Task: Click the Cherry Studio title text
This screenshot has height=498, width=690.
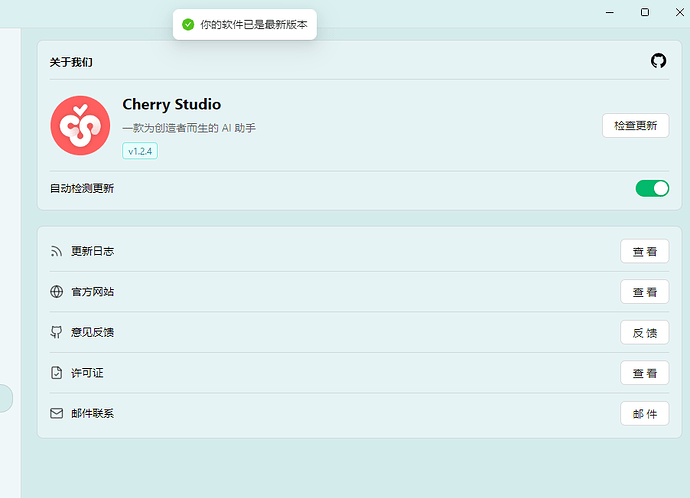Action: click(x=172, y=104)
